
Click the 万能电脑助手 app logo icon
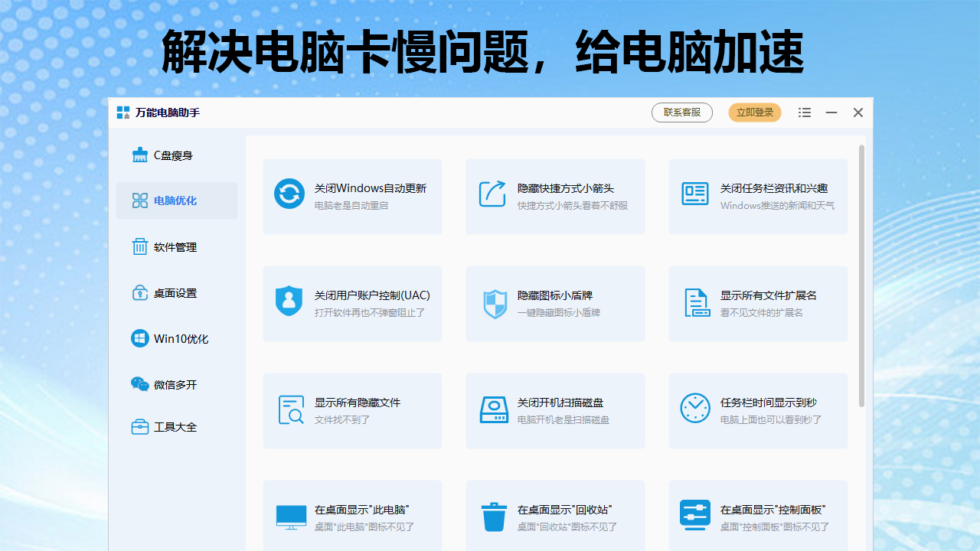coord(123,112)
